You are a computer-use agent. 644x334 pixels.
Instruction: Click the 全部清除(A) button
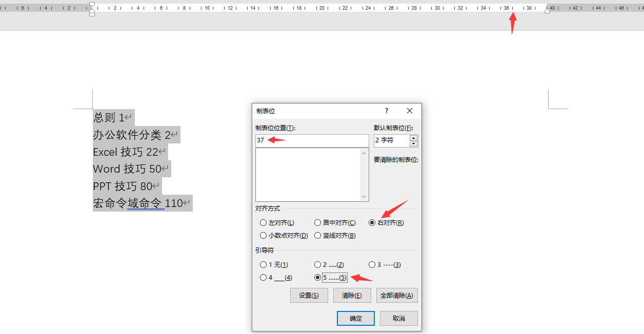pos(397,296)
